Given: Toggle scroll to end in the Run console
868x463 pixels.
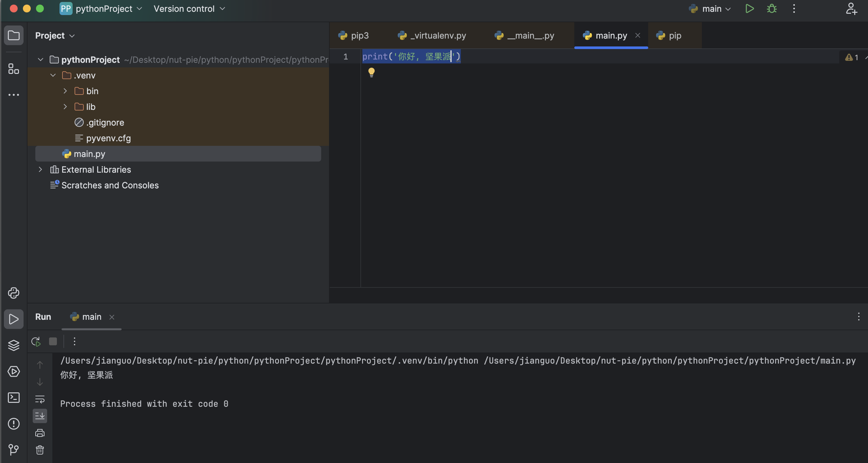Looking at the screenshot, I should [x=40, y=416].
